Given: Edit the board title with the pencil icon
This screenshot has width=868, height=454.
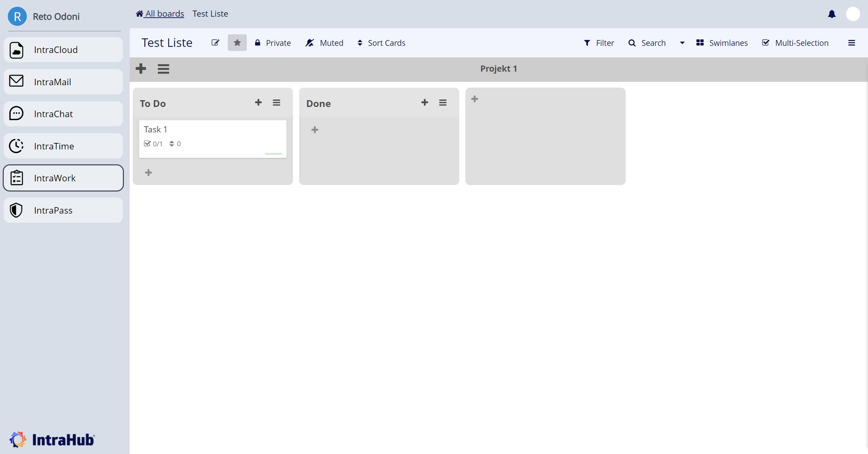Looking at the screenshot, I should tap(216, 43).
